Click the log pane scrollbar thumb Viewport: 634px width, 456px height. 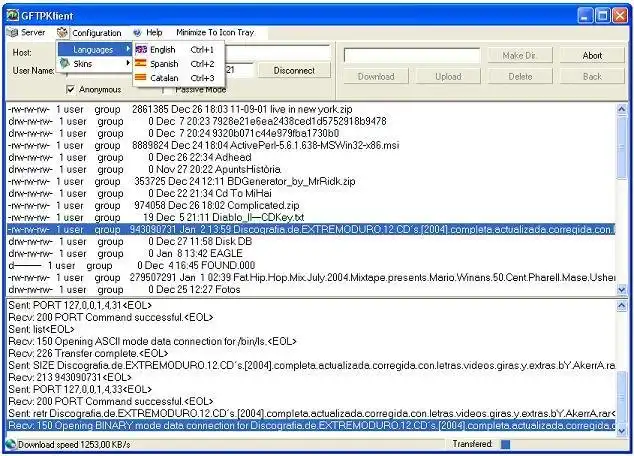pos(621,398)
